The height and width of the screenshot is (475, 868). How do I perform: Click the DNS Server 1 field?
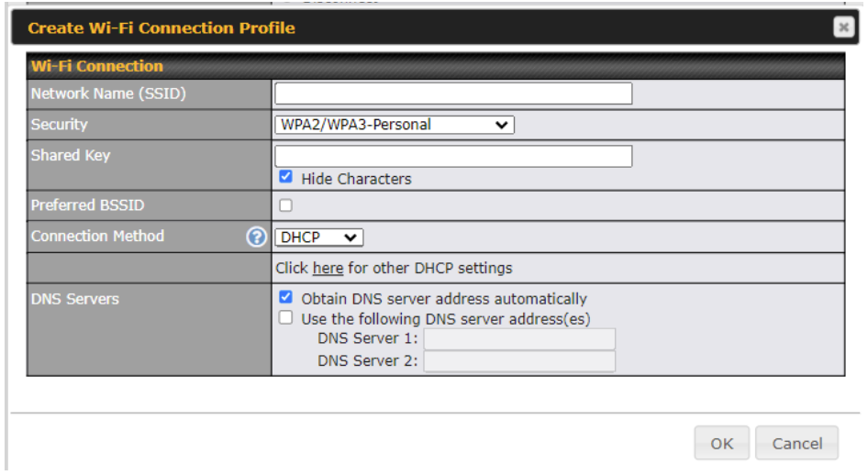(x=518, y=339)
